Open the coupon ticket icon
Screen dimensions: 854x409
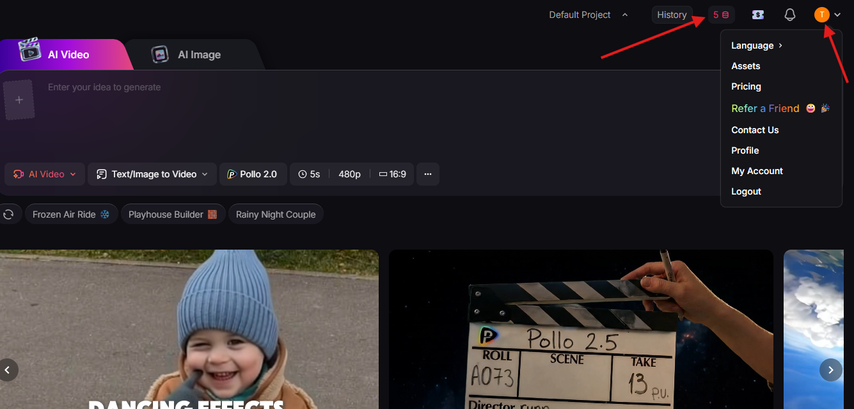pos(758,15)
